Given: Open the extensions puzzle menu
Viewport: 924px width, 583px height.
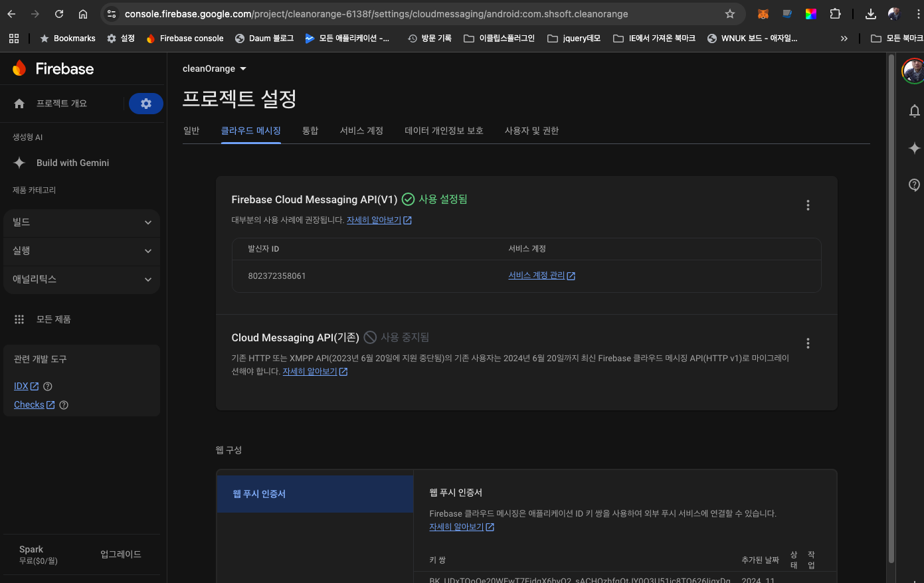Looking at the screenshot, I should [835, 14].
